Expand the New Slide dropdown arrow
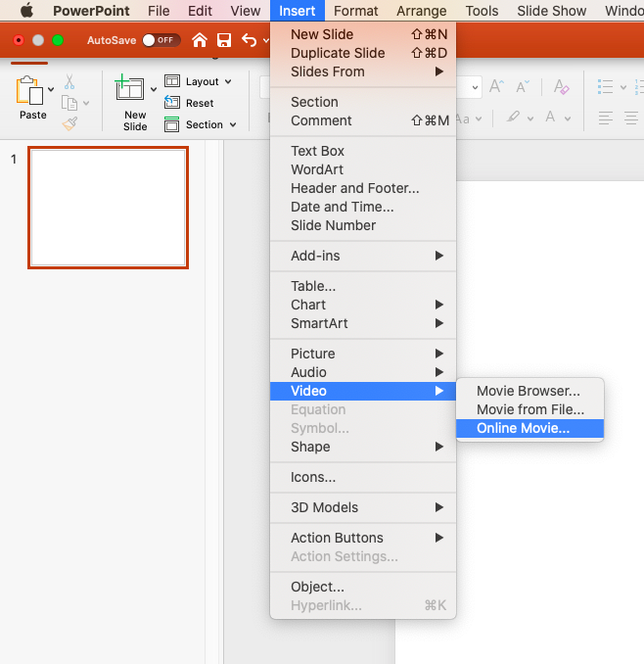This screenshot has height=664, width=644. point(154,89)
